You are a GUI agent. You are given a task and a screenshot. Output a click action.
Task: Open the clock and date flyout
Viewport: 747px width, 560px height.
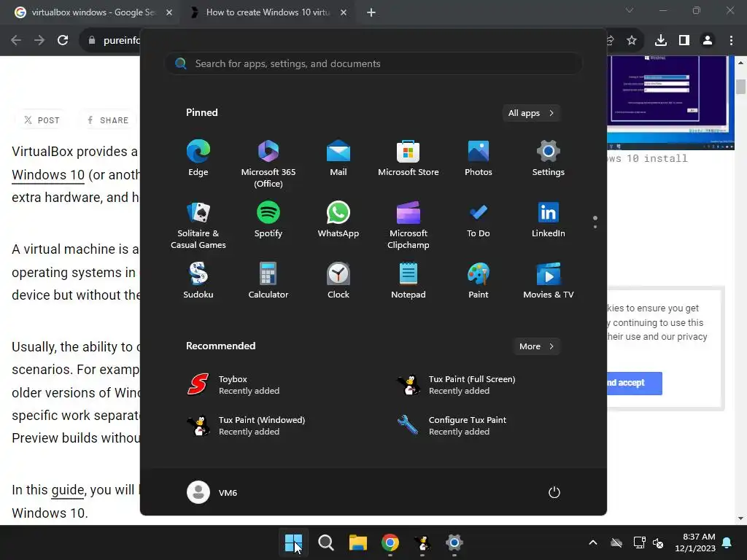point(695,542)
